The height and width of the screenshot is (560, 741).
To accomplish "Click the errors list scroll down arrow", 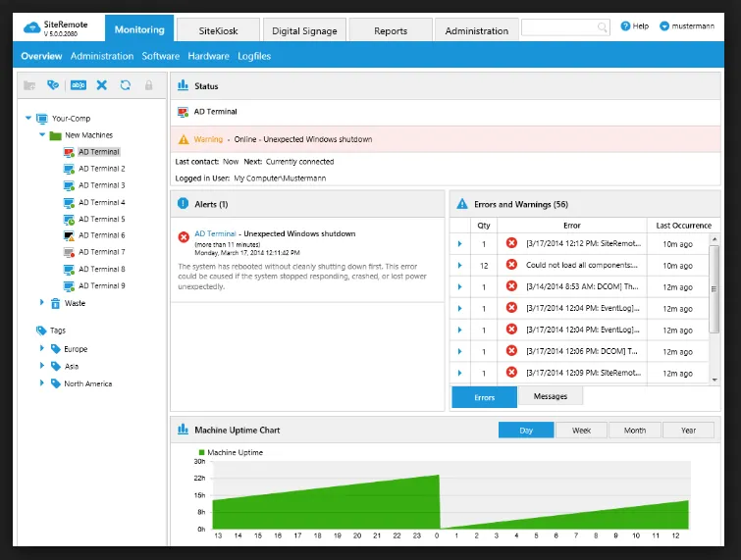I will tap(715, 380).
